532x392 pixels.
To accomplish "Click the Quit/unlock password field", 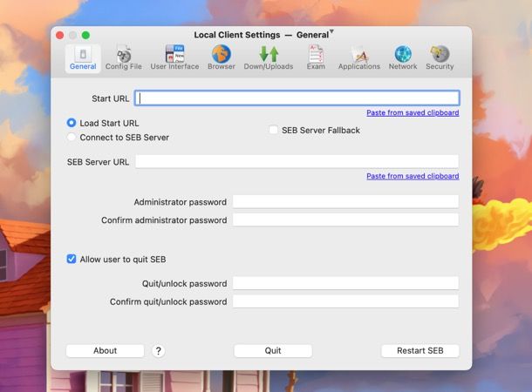I will pyautogui.click(x=345, y=283).
